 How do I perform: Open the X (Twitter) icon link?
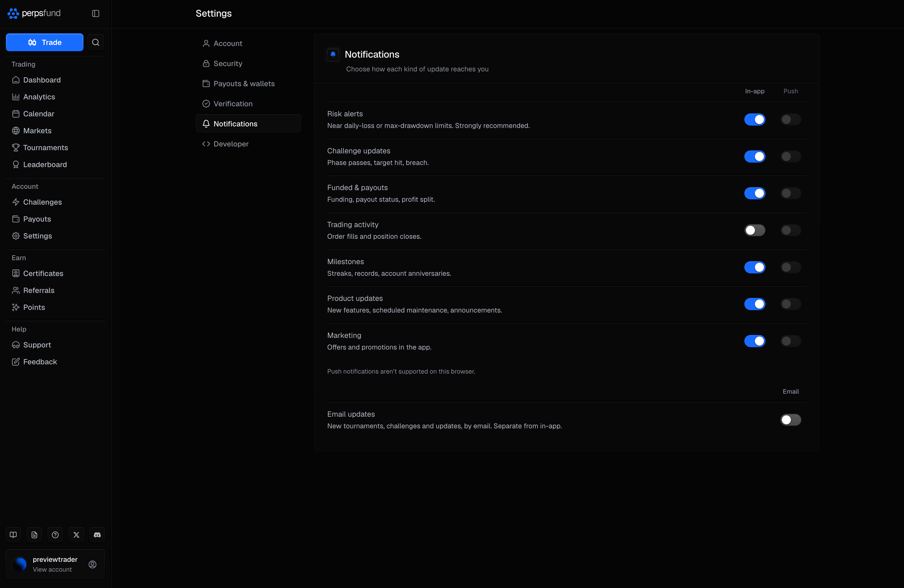pyautogui.click(x=76, y=535)
